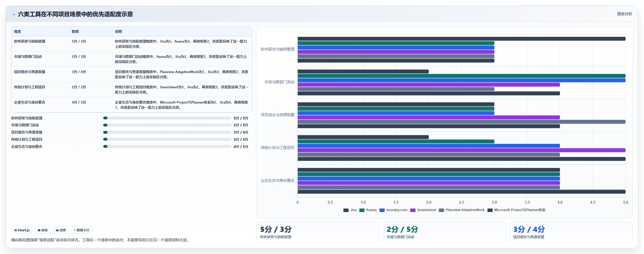Select table cell 项目组合与资源容量
The image size is (644, 254).
(30, 72)
